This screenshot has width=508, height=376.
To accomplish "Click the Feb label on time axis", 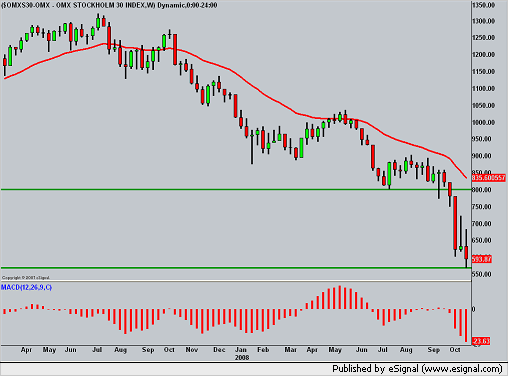I will (x=263, y=350).
